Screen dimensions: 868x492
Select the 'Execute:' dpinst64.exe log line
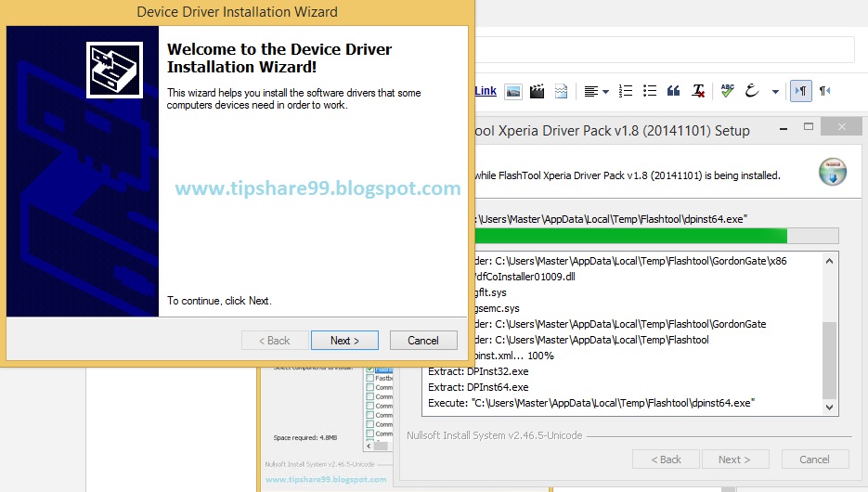(x=591, y=403)
